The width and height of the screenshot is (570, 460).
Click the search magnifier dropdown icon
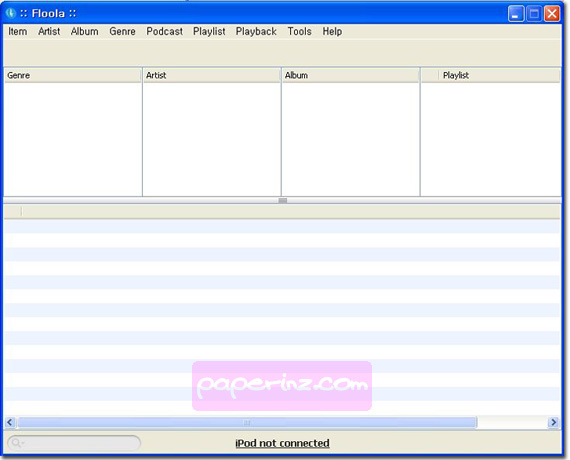pos(17,443)
